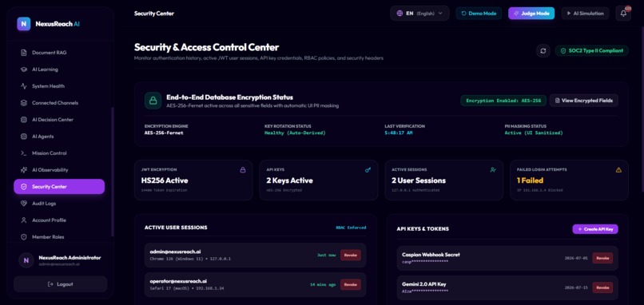The width and height of the screenshot is (644, 305).
Task: Select the 2 User Sessions card
Action: 444,180
